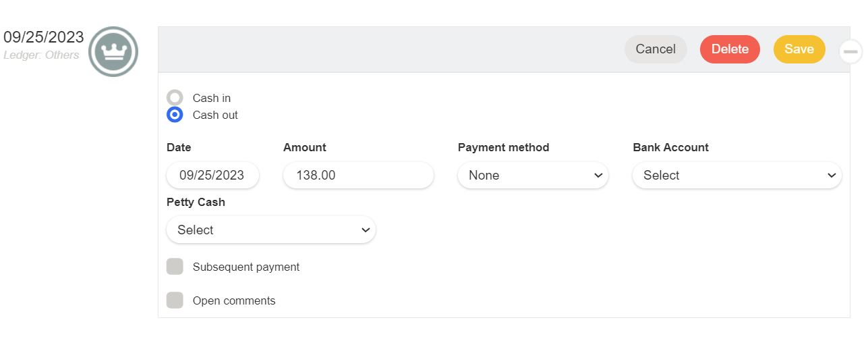Image resolution: width=868 pixels, height=341 pixels.
Task: Select the Cash out radio button
Action: click(x=175, y=115)
